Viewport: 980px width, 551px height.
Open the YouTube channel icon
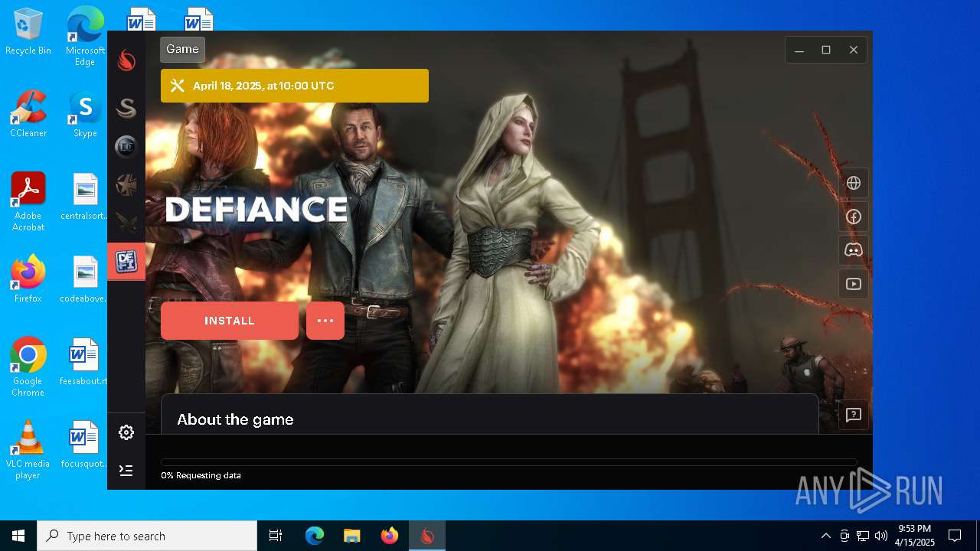(854, 284)
